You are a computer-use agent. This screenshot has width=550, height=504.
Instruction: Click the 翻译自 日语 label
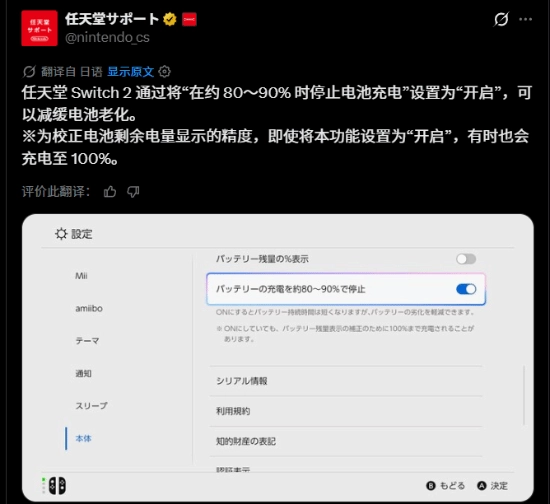[x=72, y=72]
